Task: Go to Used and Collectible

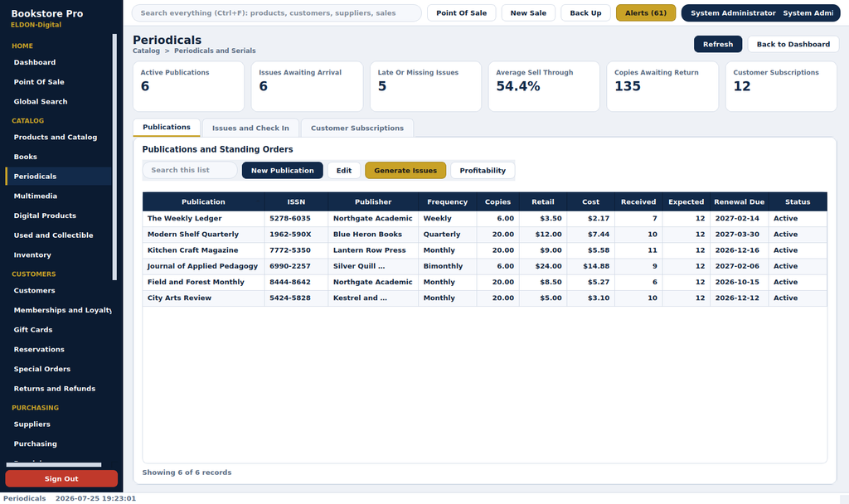Action: (59, 235)
